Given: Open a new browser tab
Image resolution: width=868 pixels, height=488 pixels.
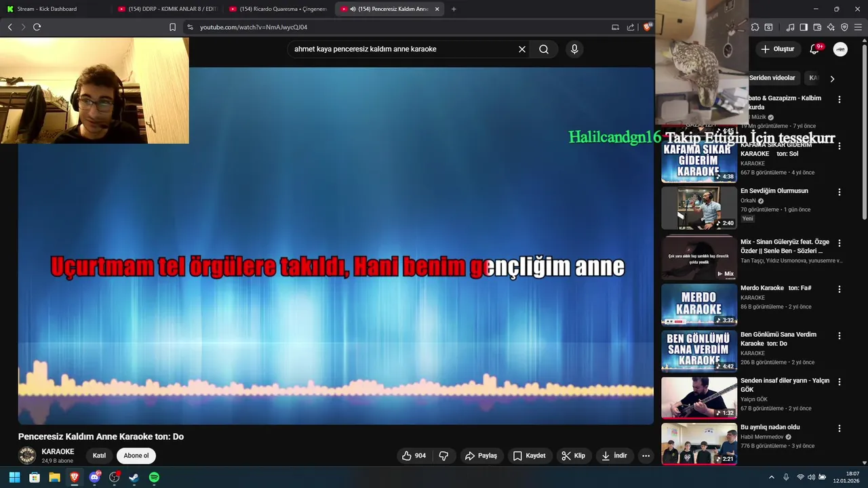Looking at the screenshot, I should coord(454,9).
